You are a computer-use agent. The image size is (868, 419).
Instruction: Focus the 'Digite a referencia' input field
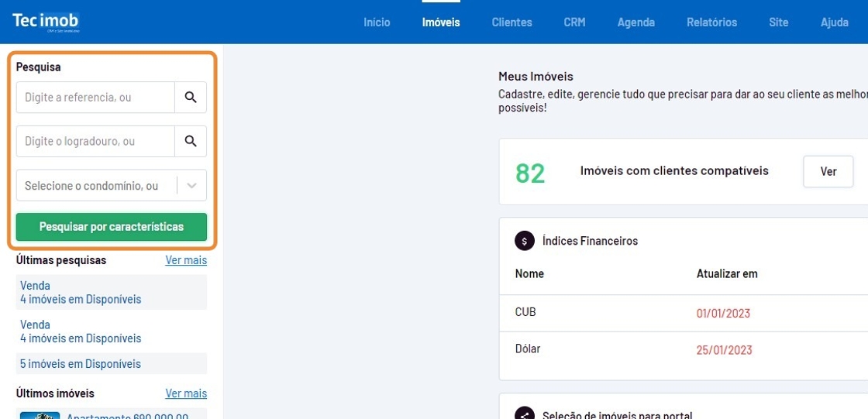click(x=95, y=98)
